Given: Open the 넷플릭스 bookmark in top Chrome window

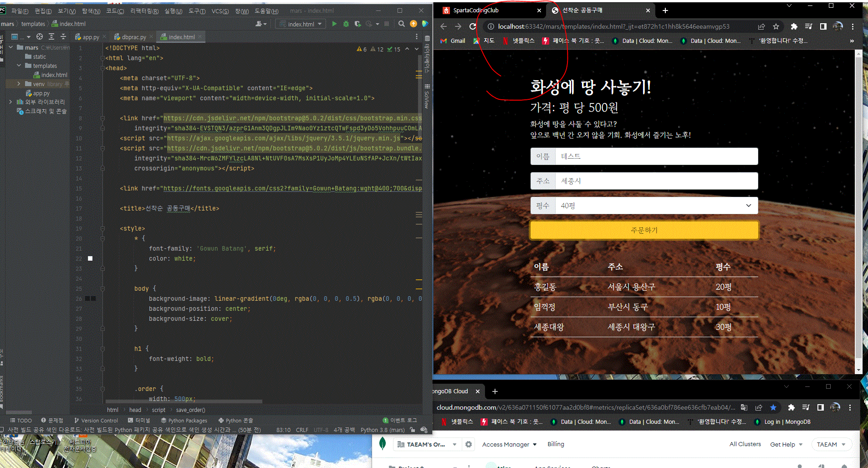Looking at the screenshot, I should coord(519,41).
